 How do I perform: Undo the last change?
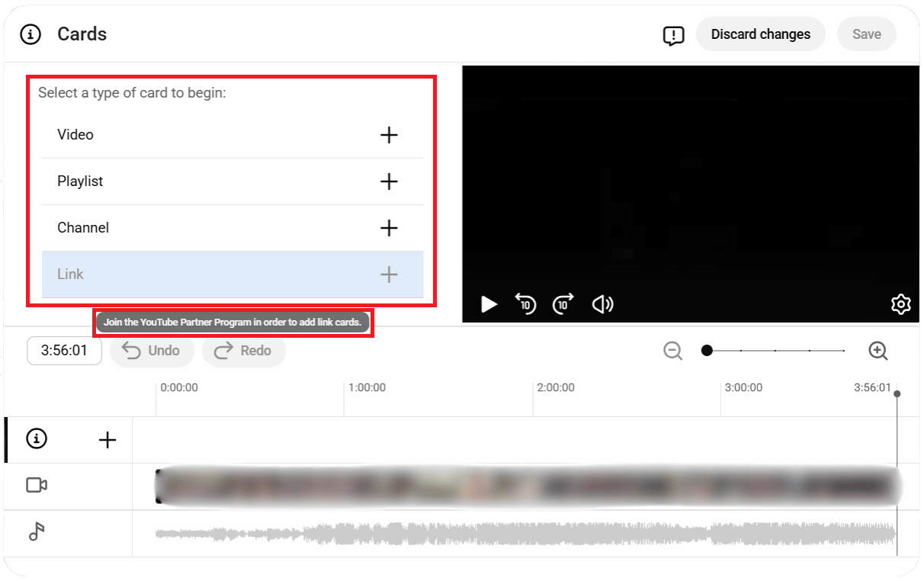(x=152, y=351)
